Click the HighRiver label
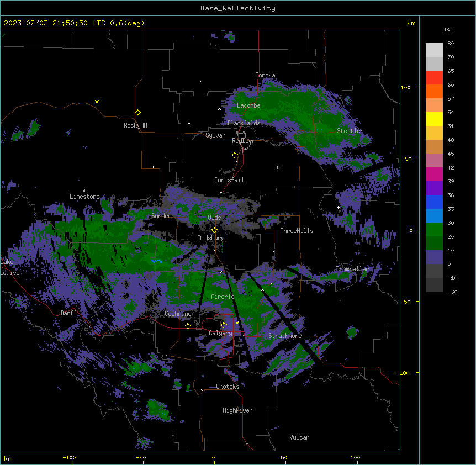The height and width of the screenshot is (465, 476). pos(237,410)
